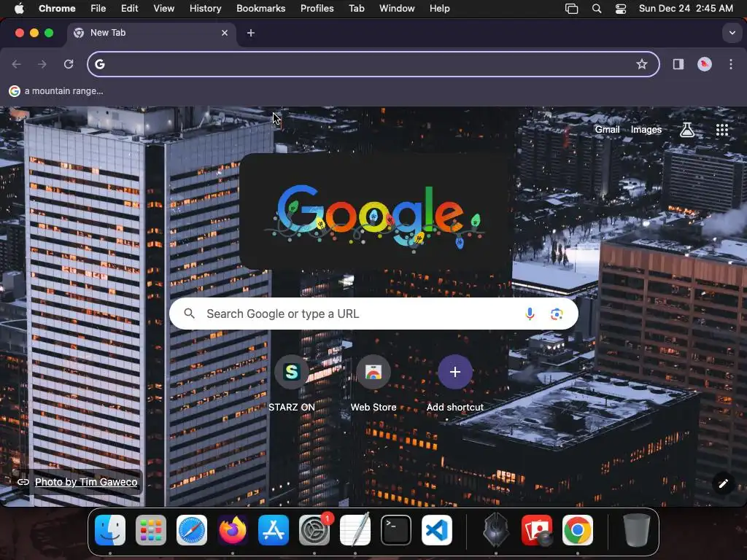The image size is (747, 560).
Task: Open the Bookmarks menu
Action: pyautogui.click(x=260, y=9)
